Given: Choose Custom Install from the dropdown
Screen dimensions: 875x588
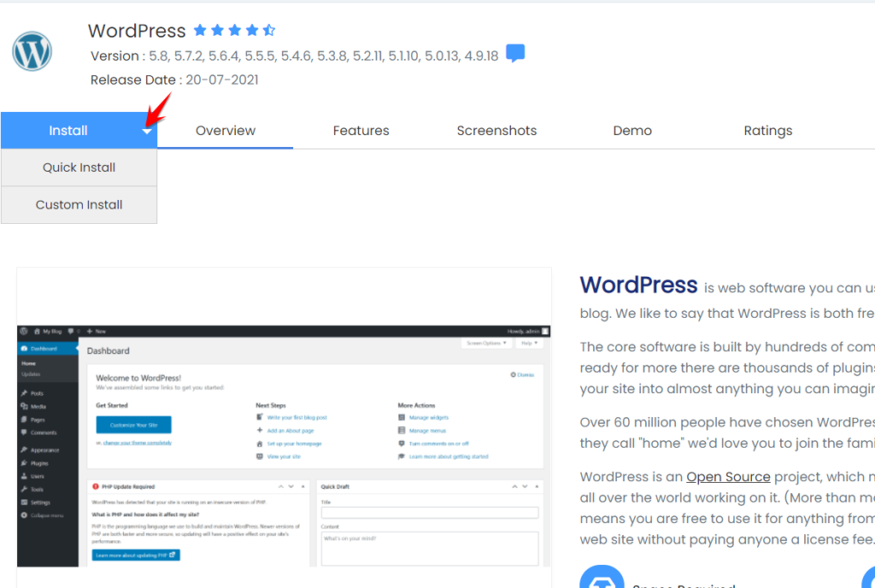Looking at the screenshot, I should pyautogui.click(x=79, y=205).
